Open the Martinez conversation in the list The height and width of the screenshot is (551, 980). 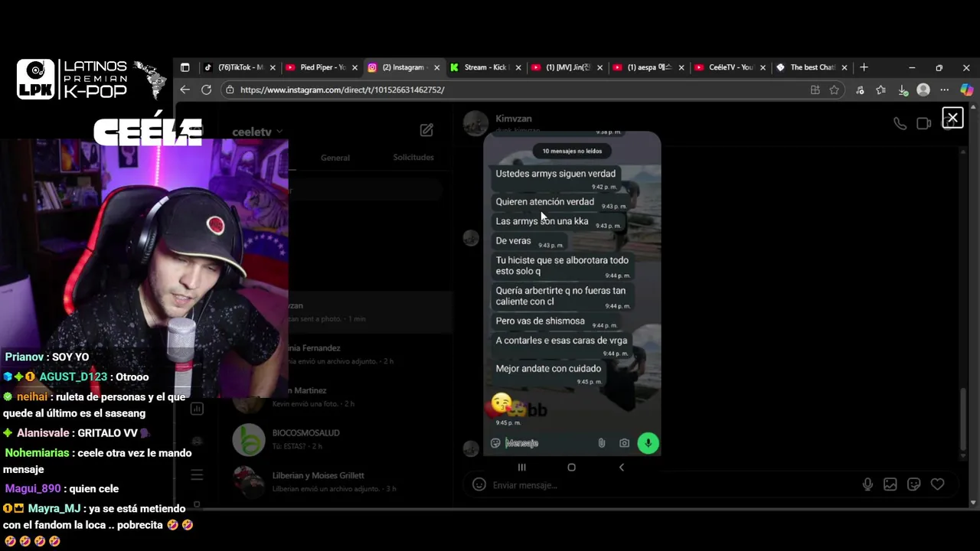click(x=335, y=396)
